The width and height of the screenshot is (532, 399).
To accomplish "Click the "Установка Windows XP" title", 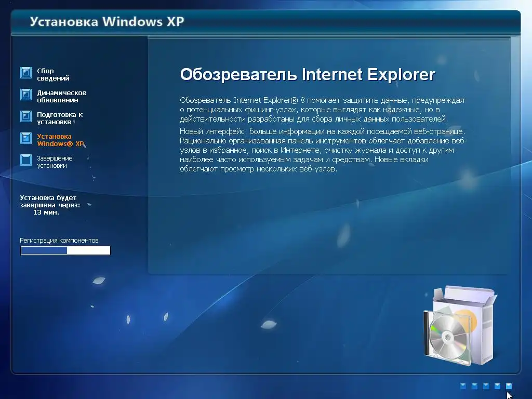I will point(107,22).
